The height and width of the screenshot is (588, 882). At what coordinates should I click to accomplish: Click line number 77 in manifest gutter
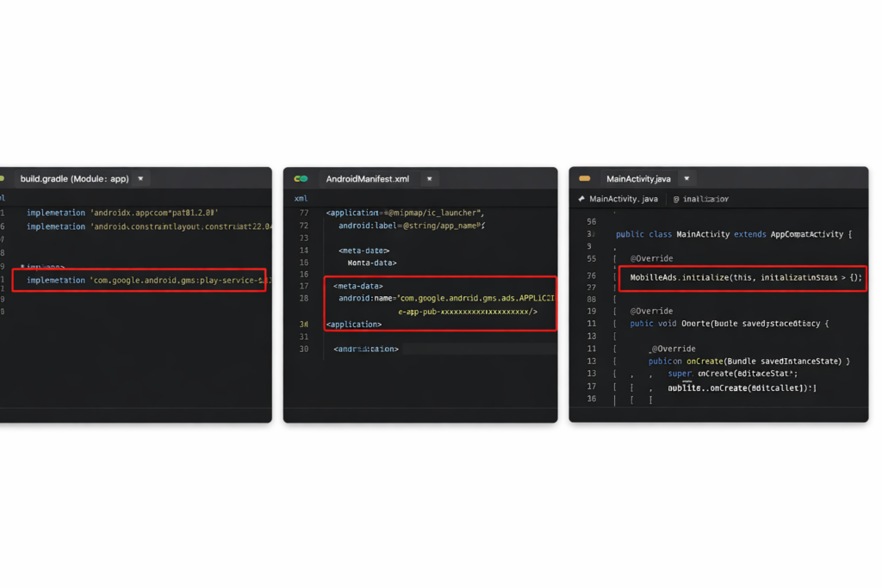[x=304, y=213]
